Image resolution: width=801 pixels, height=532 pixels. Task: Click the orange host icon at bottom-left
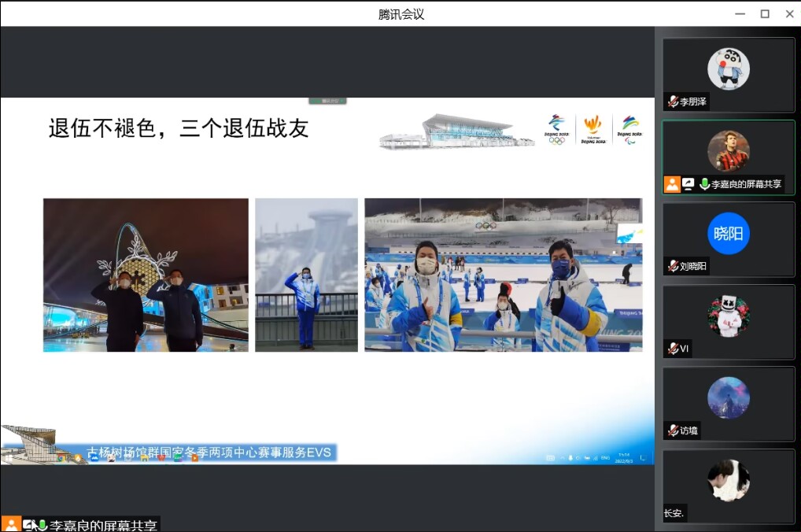coord(11,524)
